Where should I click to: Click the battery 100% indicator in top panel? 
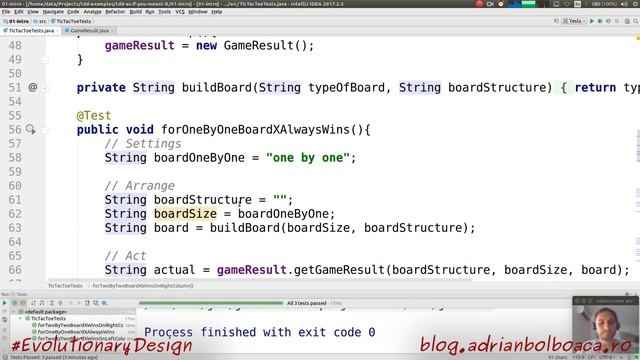pos(604,4)
